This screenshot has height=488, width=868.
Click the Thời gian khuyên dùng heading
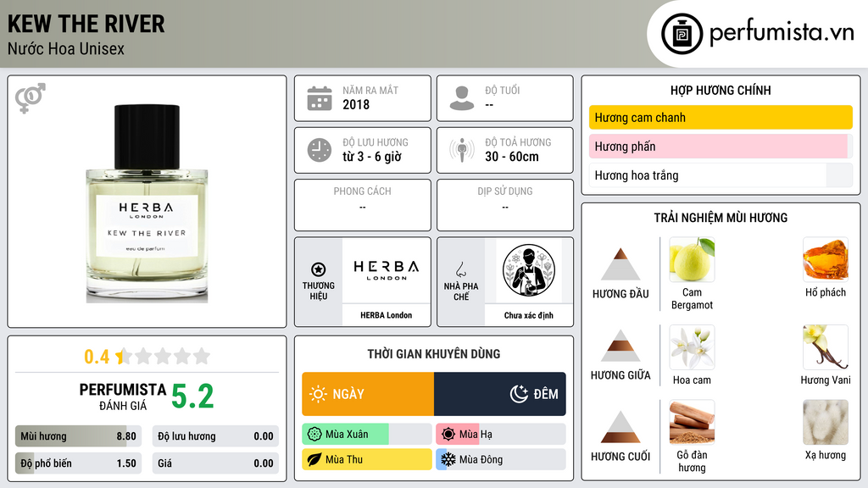click(434, 353)
